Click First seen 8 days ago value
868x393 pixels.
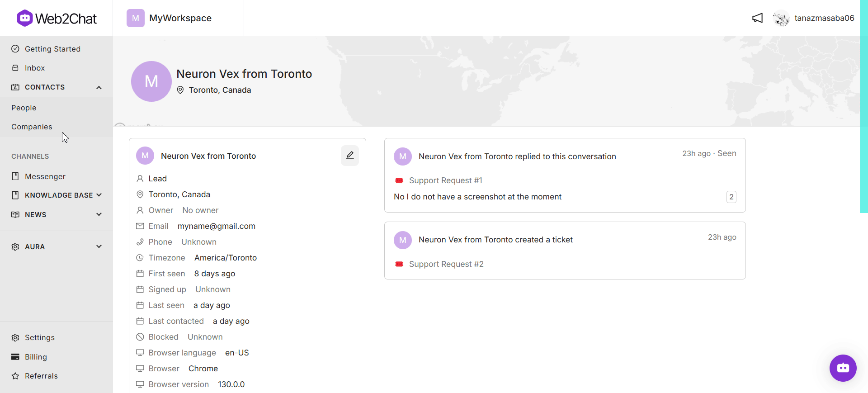(215, 274)
